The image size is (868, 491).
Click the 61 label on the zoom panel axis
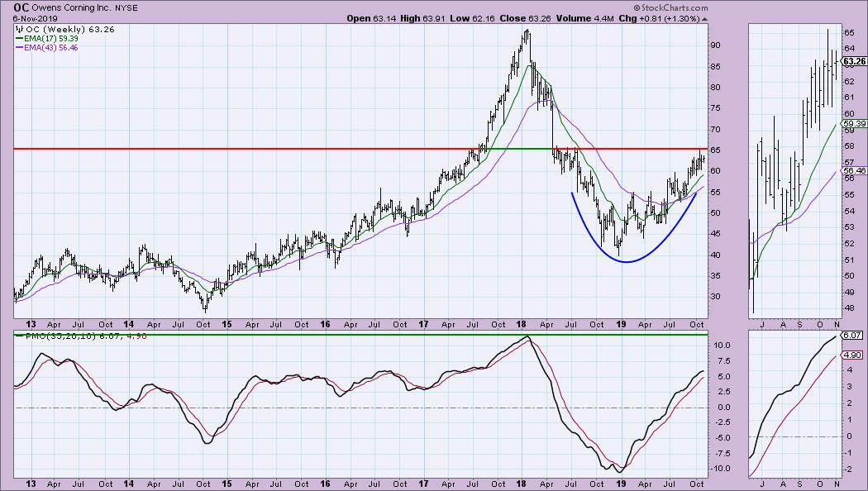pos(849,98)
